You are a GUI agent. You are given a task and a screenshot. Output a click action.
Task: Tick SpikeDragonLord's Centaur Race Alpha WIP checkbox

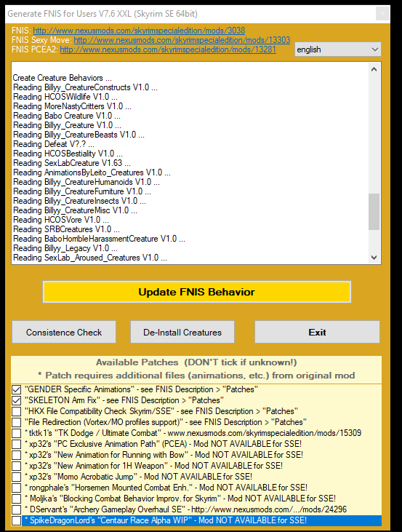[x=16, y=520]
